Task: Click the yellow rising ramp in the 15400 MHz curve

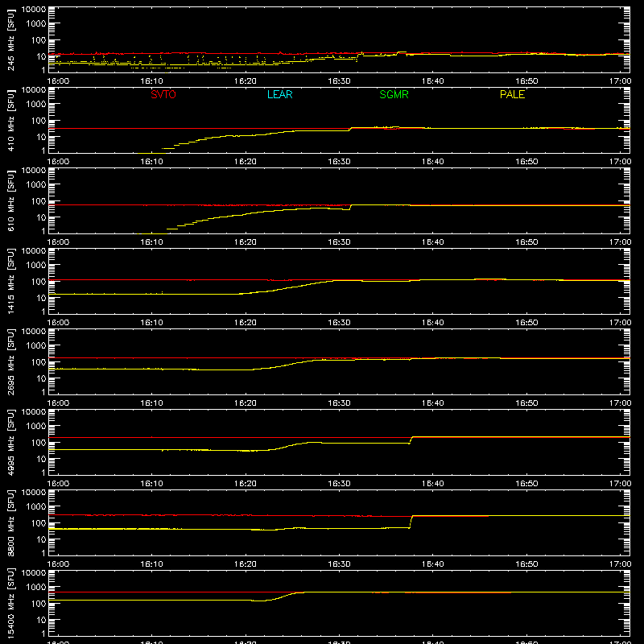Action: click(x=283, y=596)
